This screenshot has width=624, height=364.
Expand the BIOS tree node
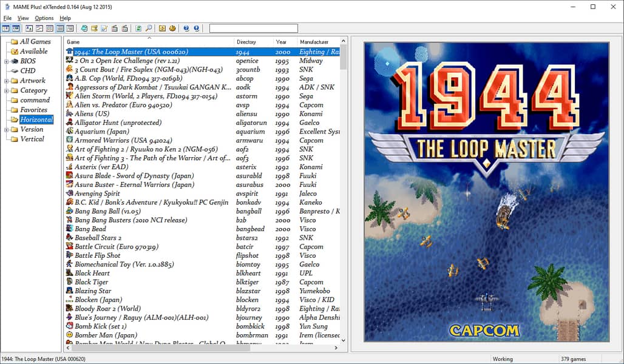[x=6, y=61]
